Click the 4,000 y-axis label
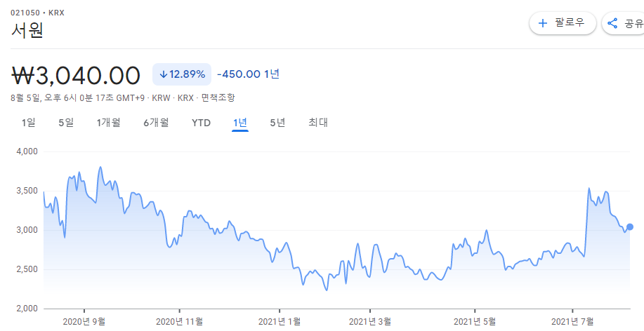 coord(27,151)
